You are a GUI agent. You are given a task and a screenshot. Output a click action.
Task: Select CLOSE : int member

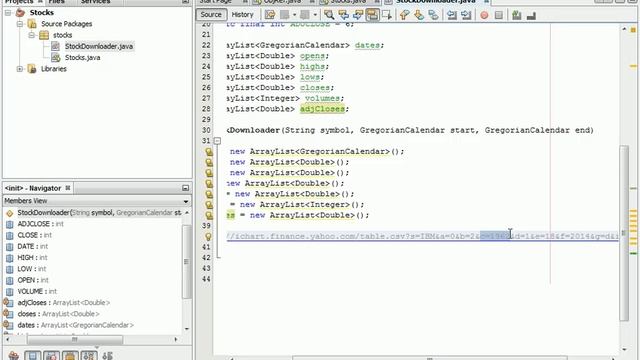pos(34,235)
